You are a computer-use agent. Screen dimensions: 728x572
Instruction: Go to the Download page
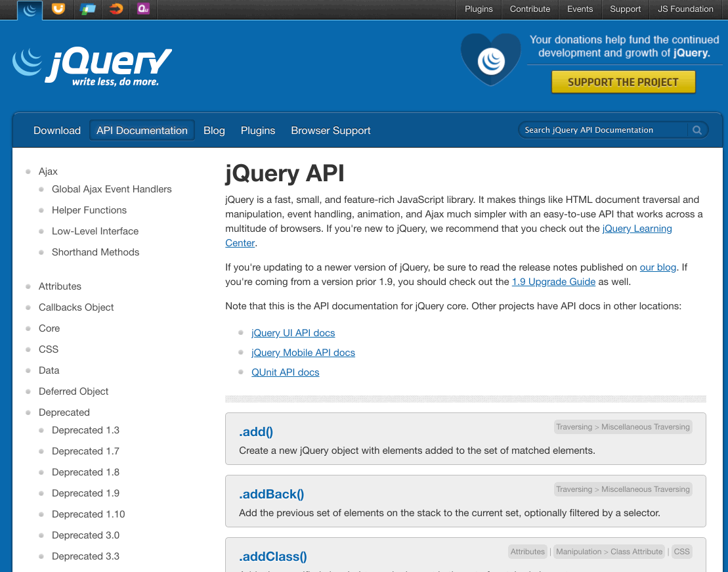57,131
